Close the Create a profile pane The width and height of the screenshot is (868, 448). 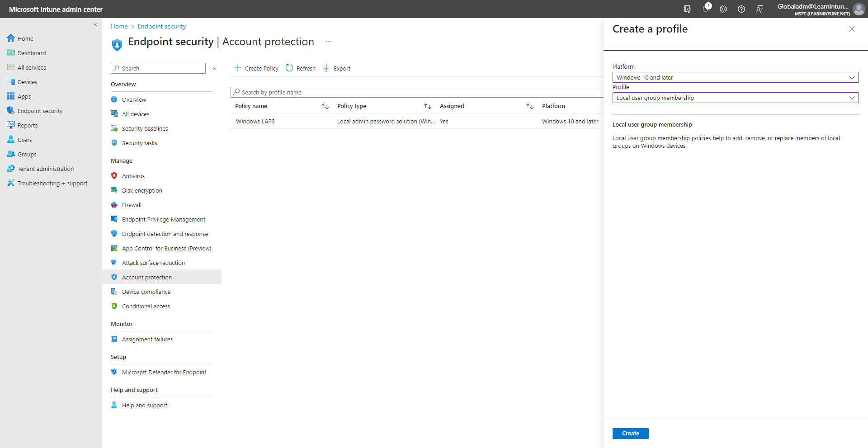point(852,29)
